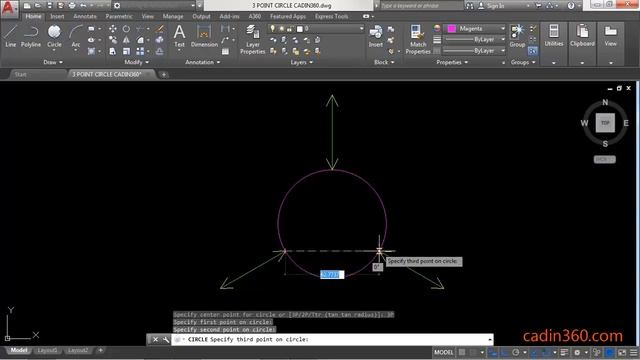Activate the Array tool

pyautogui.click(x=140, y=51)
